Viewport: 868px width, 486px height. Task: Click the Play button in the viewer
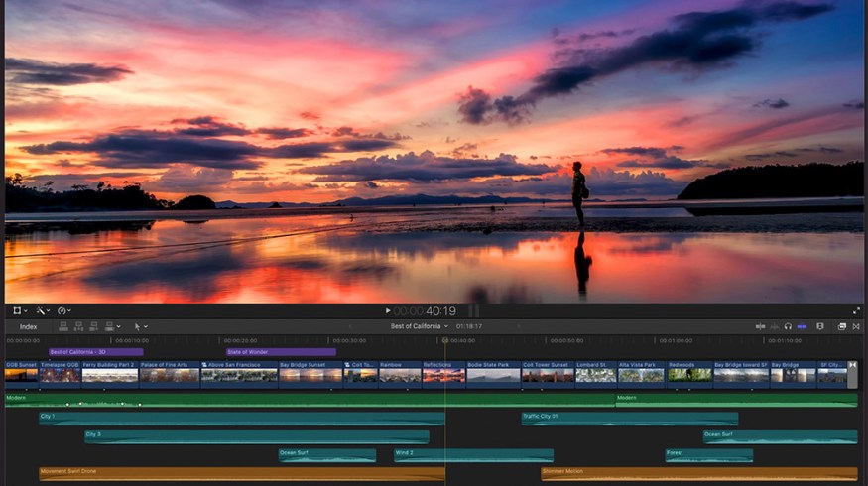[x=388, y=310]
